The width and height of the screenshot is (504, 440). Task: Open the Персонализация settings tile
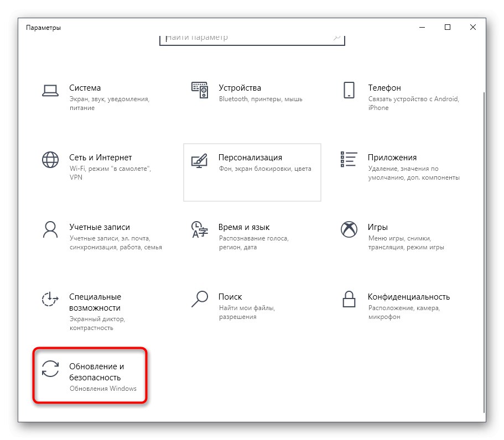[252, 171]
